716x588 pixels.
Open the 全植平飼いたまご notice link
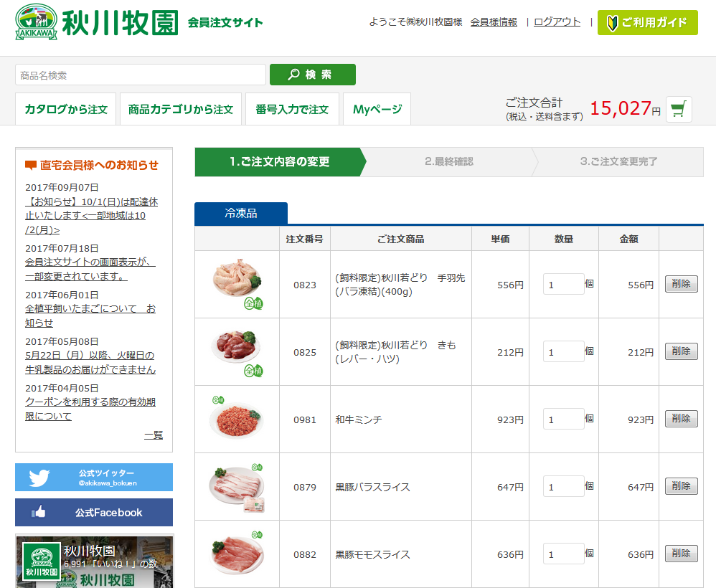[90, 316]
